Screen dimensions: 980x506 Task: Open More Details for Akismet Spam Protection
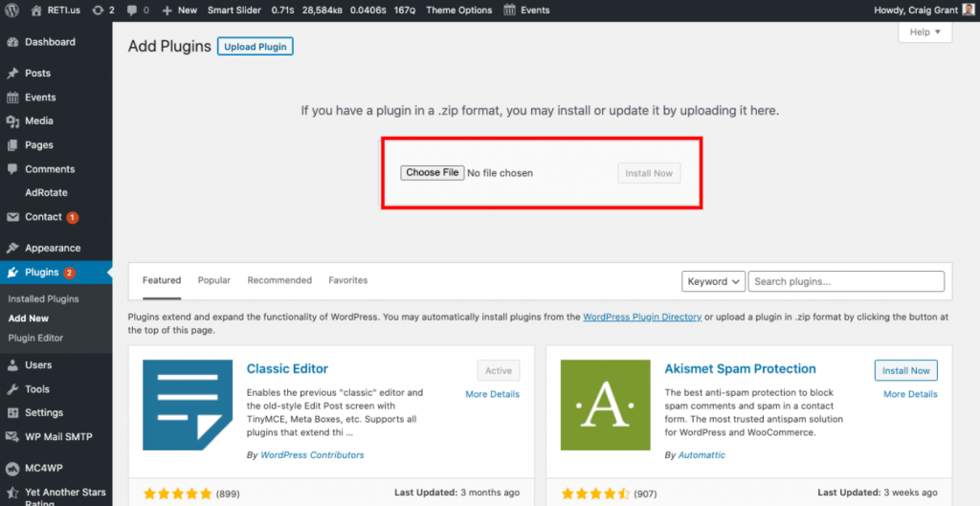(x=911, y=394)
